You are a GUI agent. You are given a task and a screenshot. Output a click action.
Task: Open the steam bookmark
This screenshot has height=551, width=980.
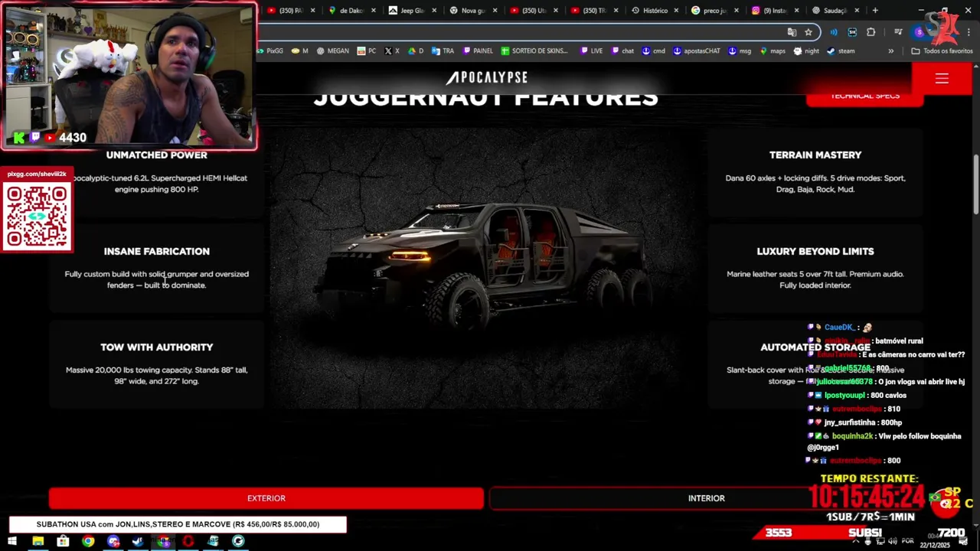pyautogui.click(x=841, y=51)
